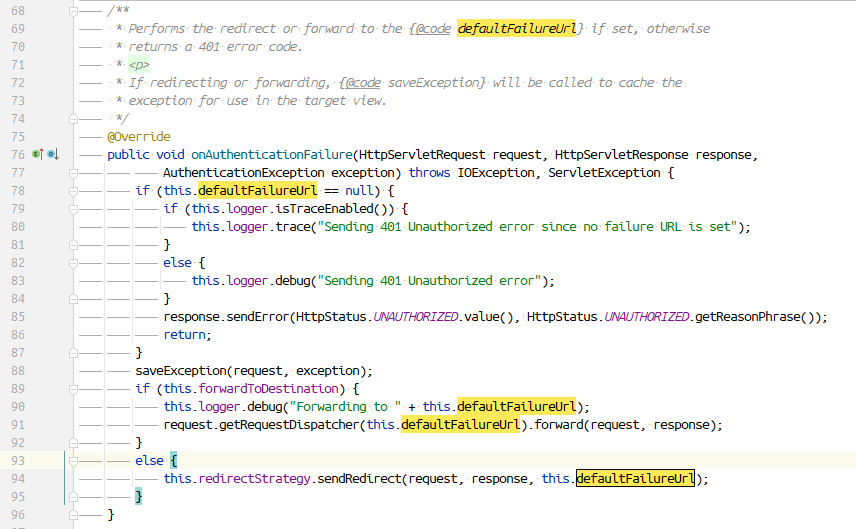Fold the forwardToDestination if block at line 89
The width and height of the screenshot is (856, 529).
[73, 389]
